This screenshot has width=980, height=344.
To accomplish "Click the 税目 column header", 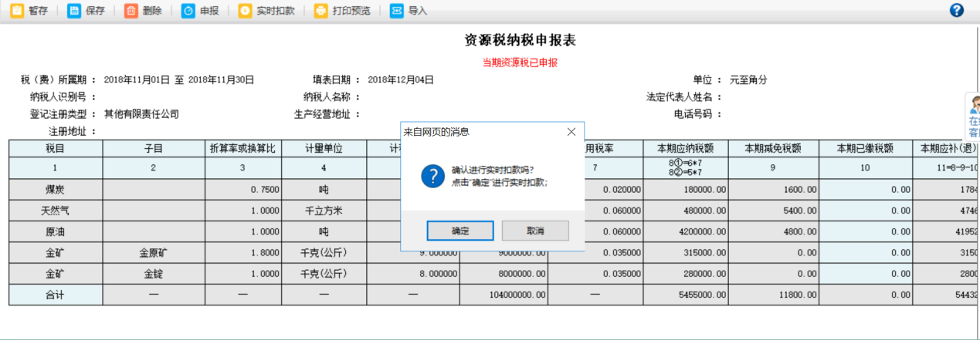I will (x=55, y=147).
